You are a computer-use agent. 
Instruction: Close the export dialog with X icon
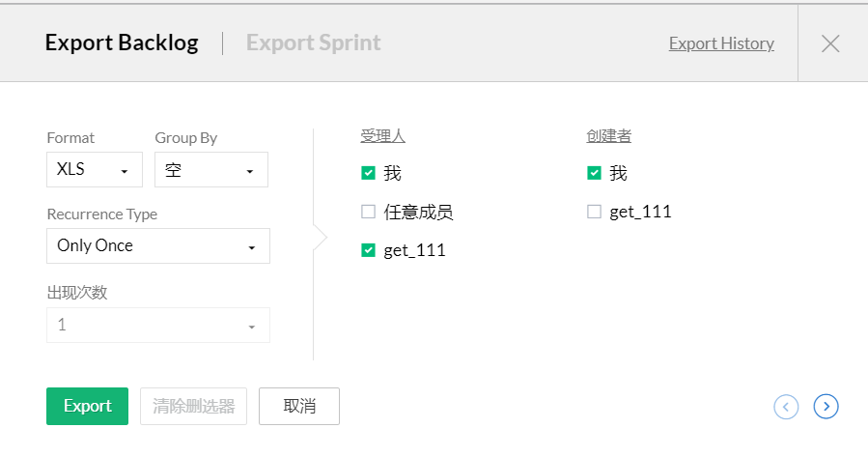click(x=830, y=43)
